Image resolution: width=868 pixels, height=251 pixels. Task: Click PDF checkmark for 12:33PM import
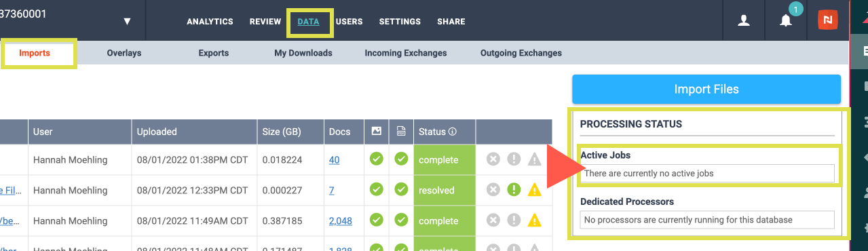point(401,190)
